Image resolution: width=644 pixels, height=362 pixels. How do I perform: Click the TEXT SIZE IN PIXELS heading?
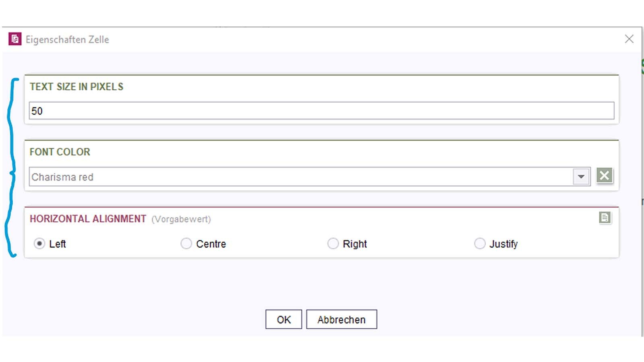pos(76,87)
